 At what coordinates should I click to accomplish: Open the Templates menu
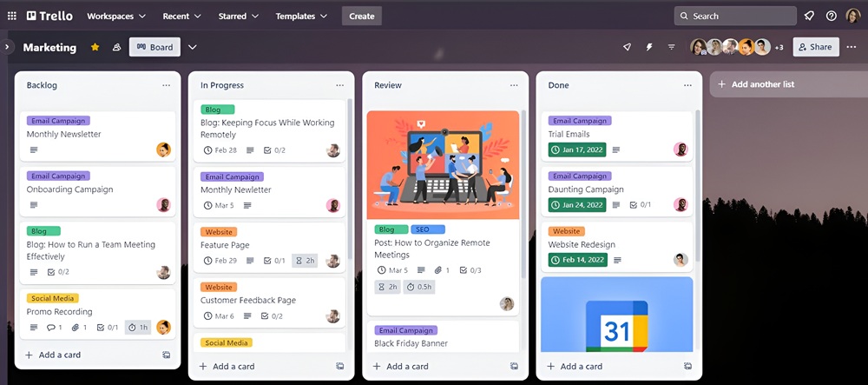tap(302, 16)
